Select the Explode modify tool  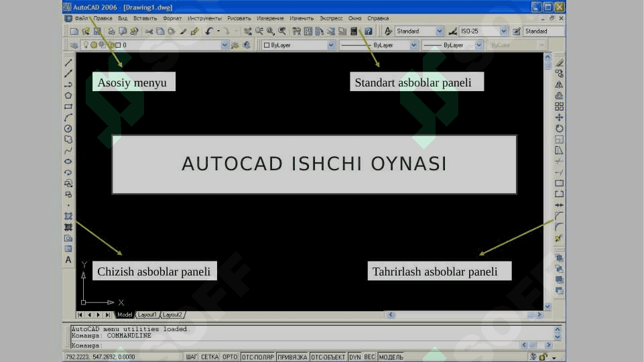click(559, 238)
